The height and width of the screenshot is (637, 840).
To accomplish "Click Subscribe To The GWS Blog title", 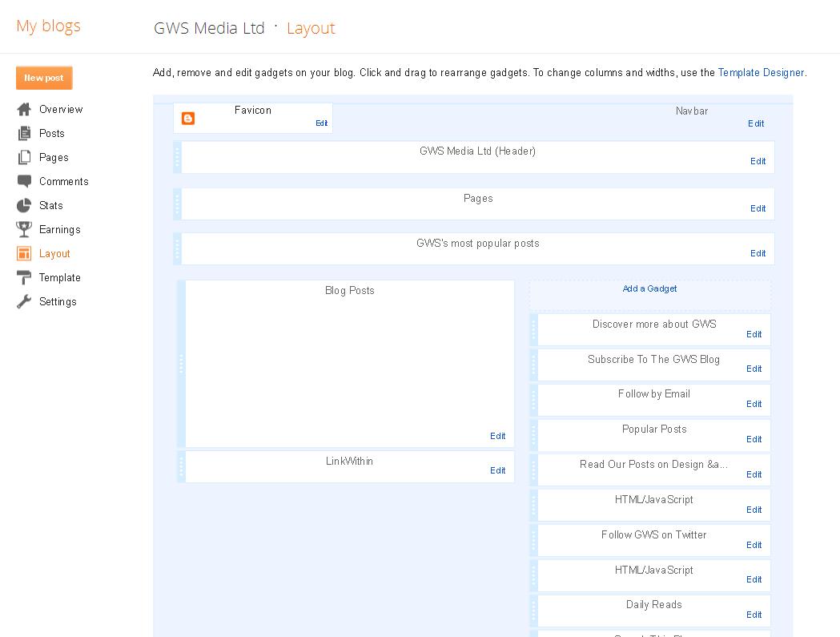I will (x=653, y=359).
